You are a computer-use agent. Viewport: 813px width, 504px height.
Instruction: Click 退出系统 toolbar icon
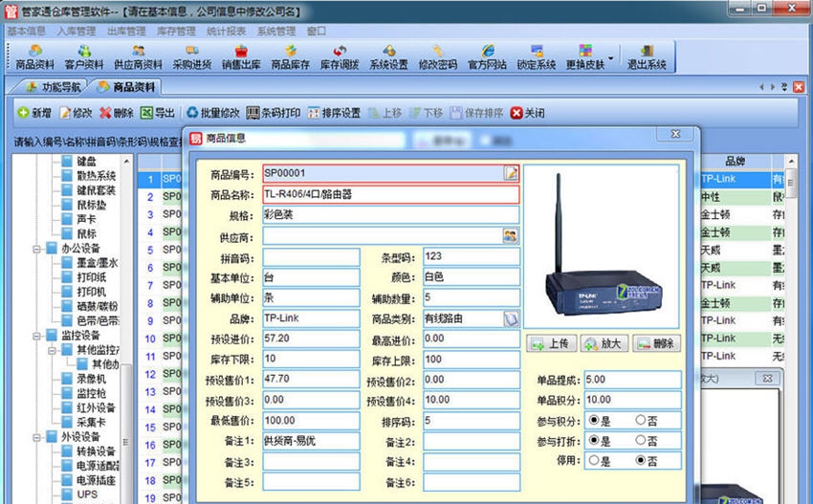coord(647,57)
